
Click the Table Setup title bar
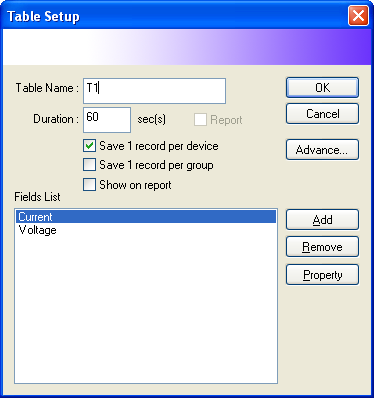[x=173, y=16]
